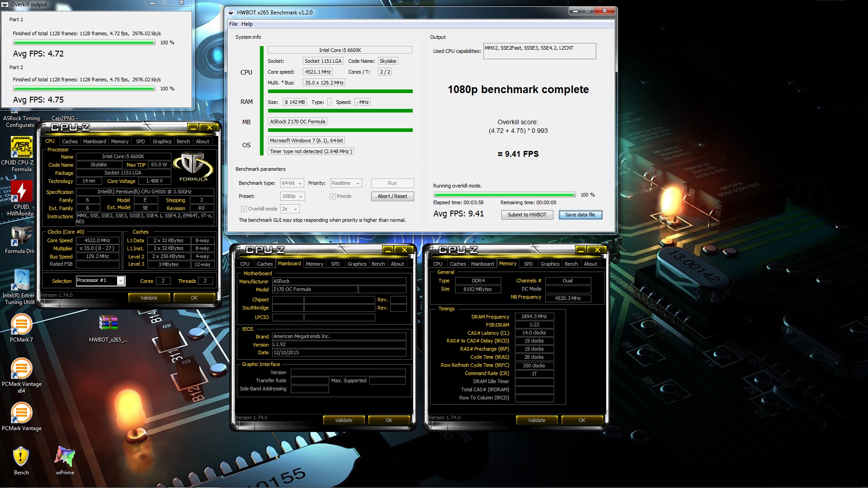Open PCMark Vantage desktop icon
This screenshot has width=868, height=488.
click(21, 416)
